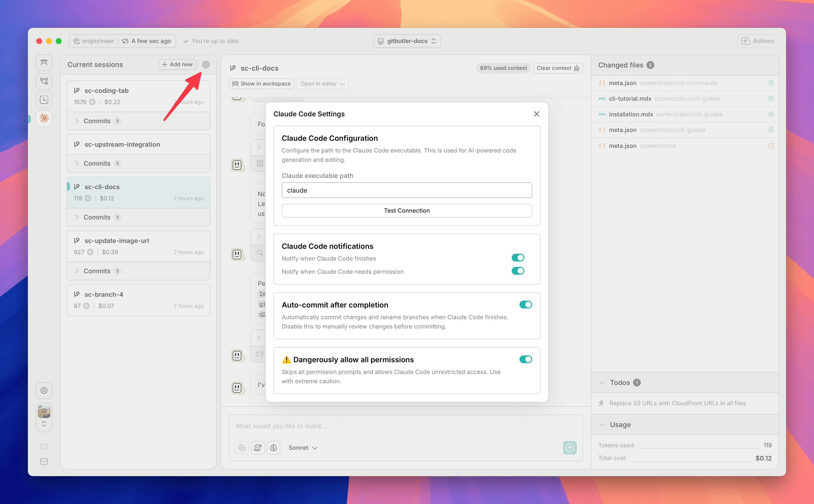814x504 pixels.
Task: Click the paperclip attachment icon
Action: click(242, 448)
